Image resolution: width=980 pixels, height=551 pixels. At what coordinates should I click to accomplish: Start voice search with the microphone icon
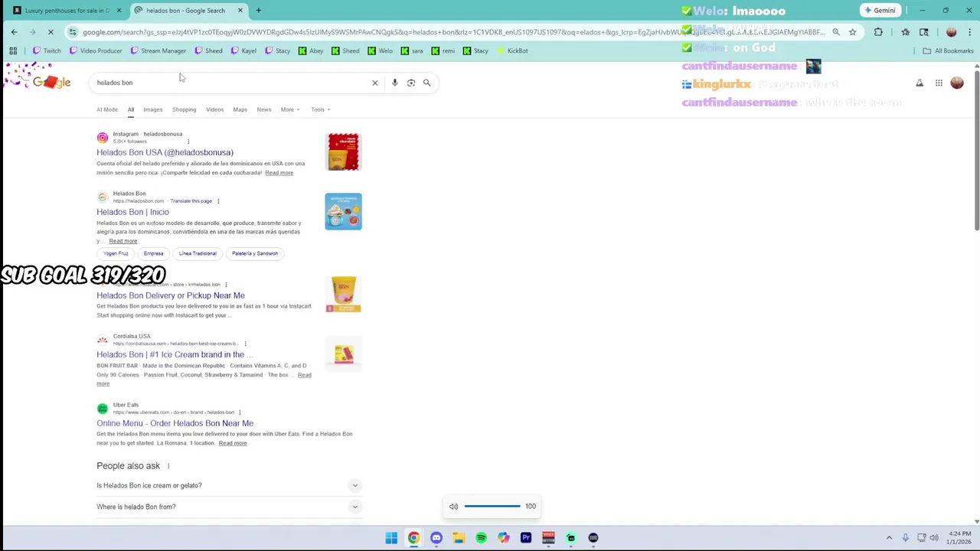394,83
